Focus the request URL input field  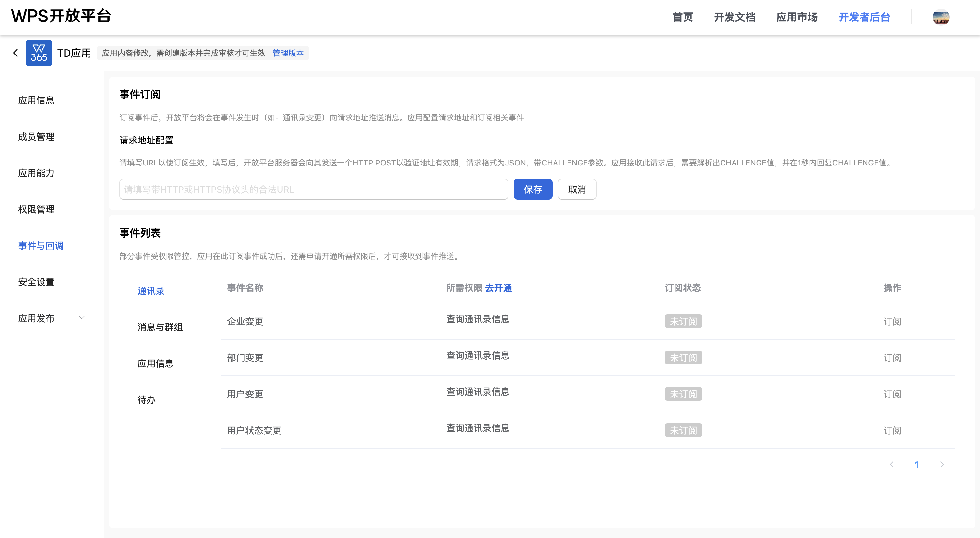click(x=314, y=189)
